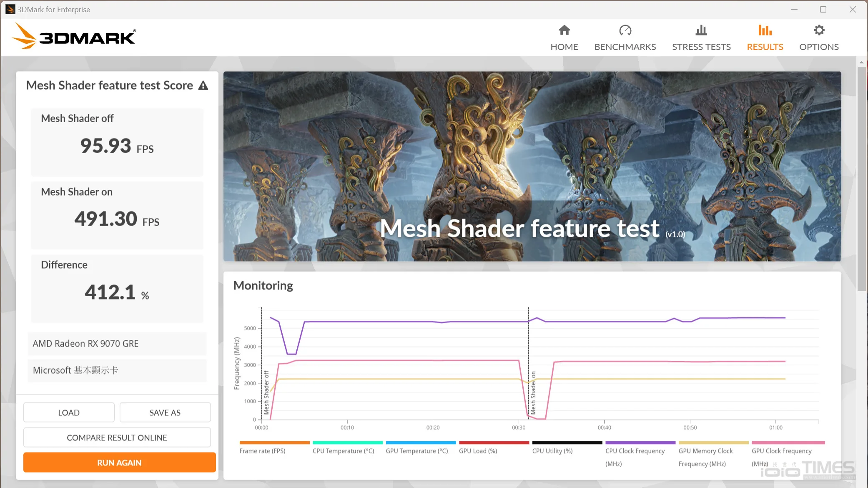Toggle the CPU Temperature legend swatch
This screenshot has height=488, width=868.
point(348,443)
